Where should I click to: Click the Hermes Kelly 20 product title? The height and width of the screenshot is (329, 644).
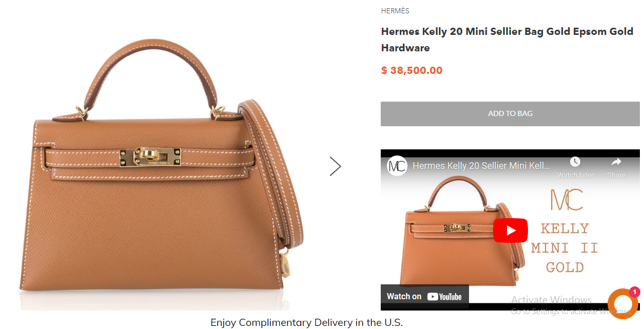tap(507, 40)
